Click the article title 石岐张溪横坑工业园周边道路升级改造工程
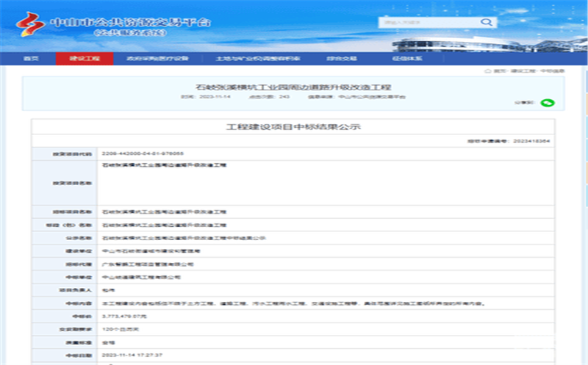 [293, 87]
